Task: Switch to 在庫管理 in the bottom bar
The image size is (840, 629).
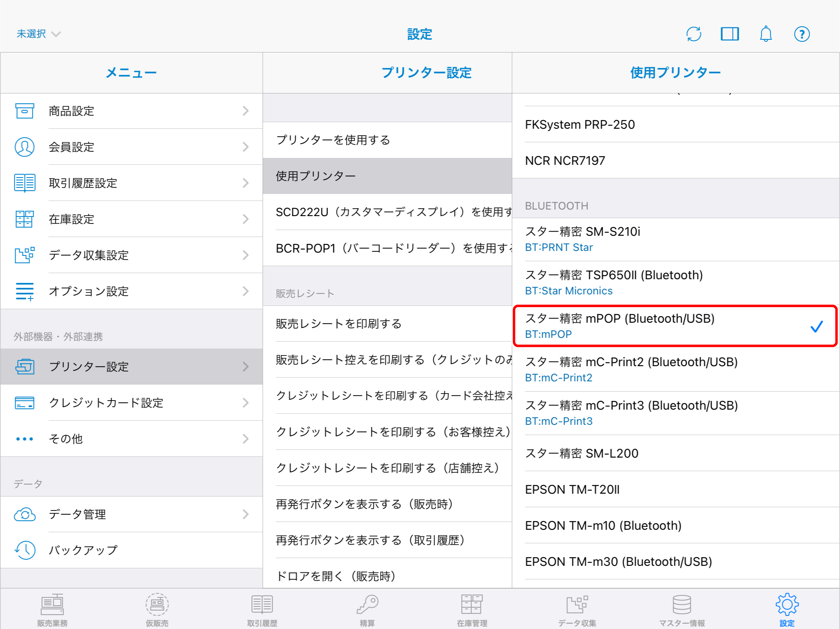Action: point(471,611)
